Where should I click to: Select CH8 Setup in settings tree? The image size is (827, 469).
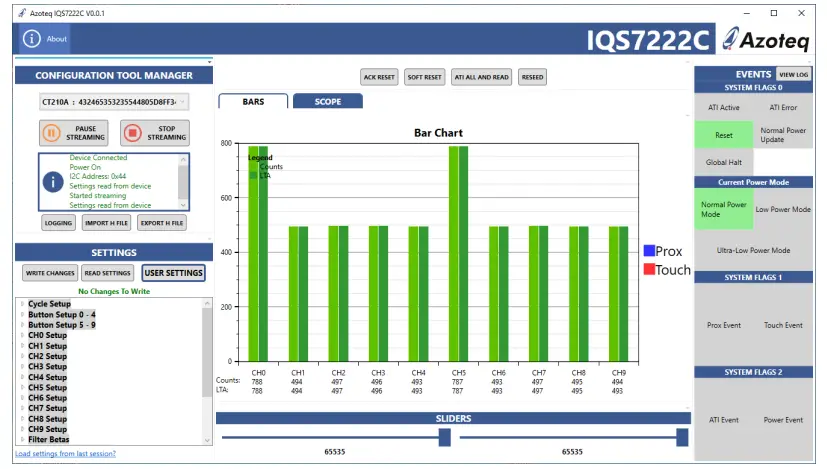[47, 419]
